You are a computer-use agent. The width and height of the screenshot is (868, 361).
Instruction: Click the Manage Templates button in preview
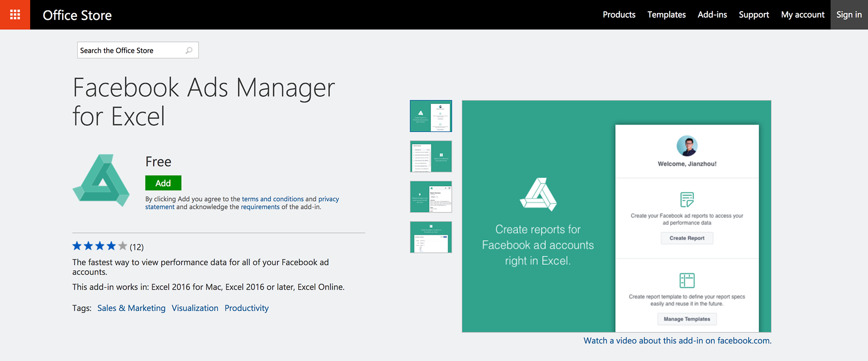687,319
